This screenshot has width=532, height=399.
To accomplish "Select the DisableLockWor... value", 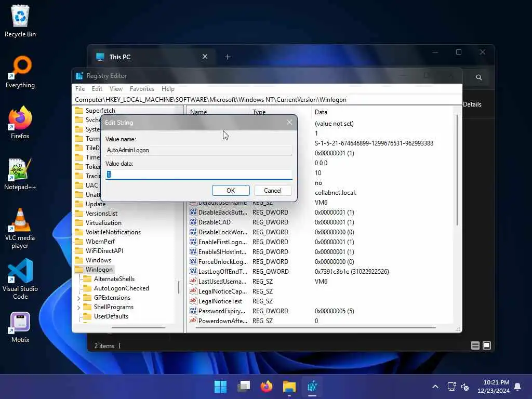I will coord(222,232).
